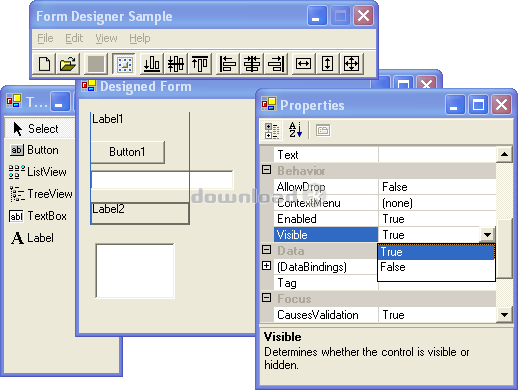
Task: Toggle the snap-to-grid selection icon
Action: click(x=124, y=63)
